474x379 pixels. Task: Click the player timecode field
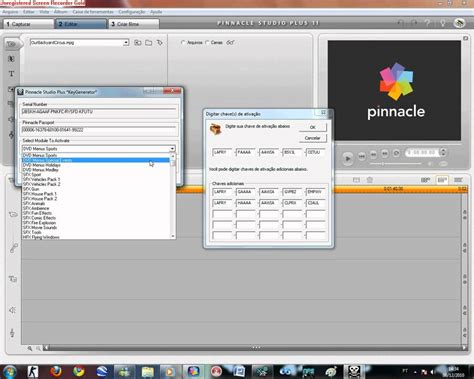click(422, 153)
